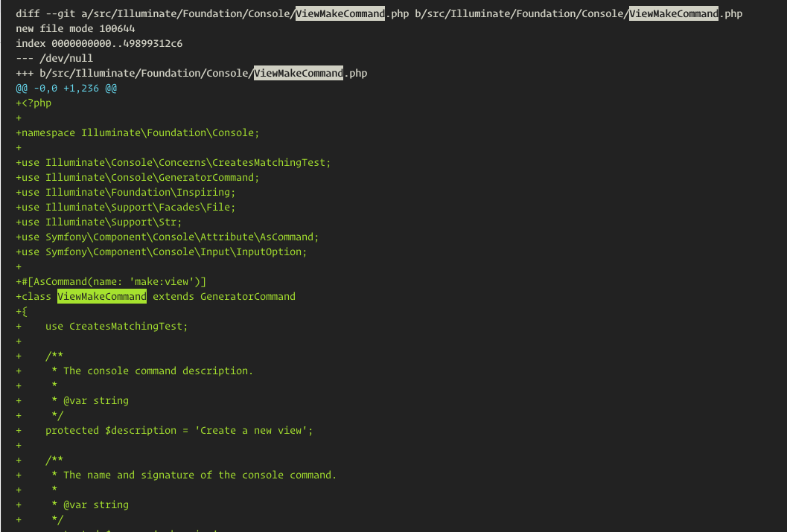Click the 'The console command description.' comment
The width and height of the screenshot is (787, 532).
point(158,371)
